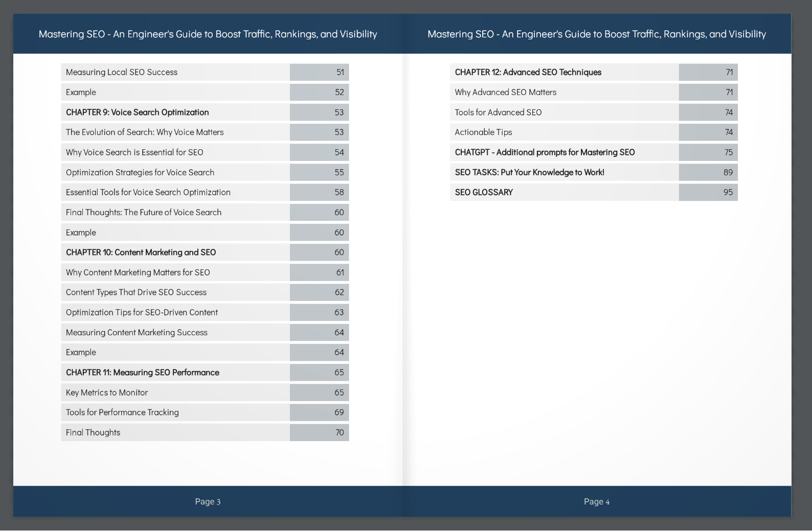This screenshot has height=531, width=812.
Task: Click the Page 3 footer label
Action: pos(208,502)
